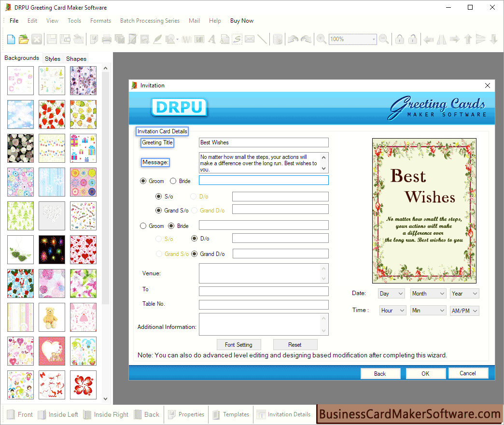Screen dimensions: 504x425
Task: Select the first Grand S/o radio button
Action: tap(158, 210)
